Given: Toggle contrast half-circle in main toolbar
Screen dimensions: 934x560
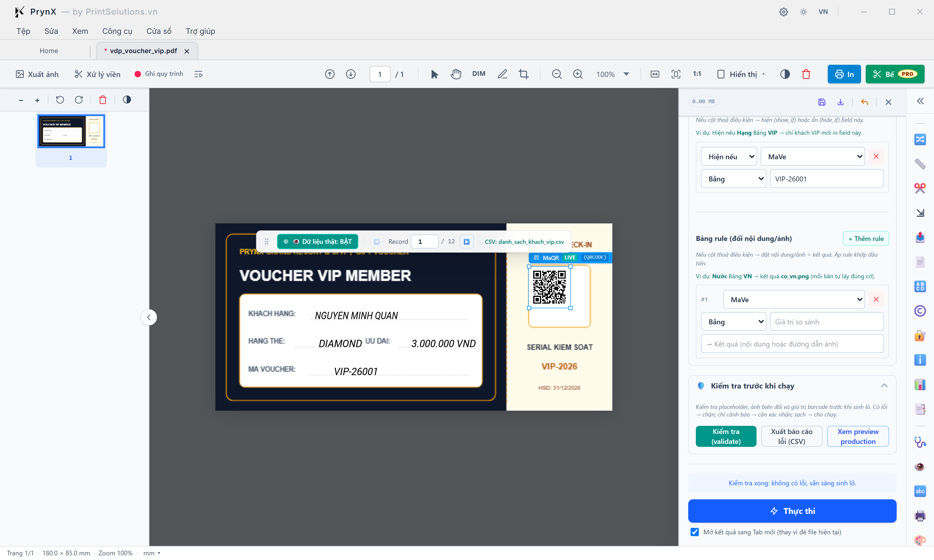Looking at the screenshot, I should pos(785,74).
